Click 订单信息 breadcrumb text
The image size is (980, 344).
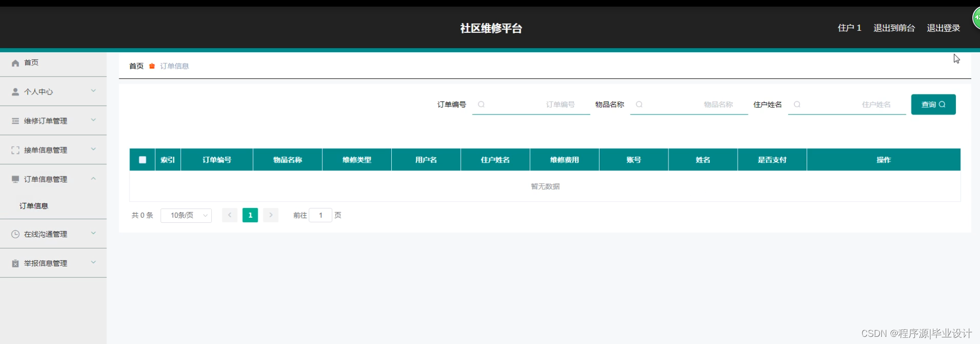point(174,66)
